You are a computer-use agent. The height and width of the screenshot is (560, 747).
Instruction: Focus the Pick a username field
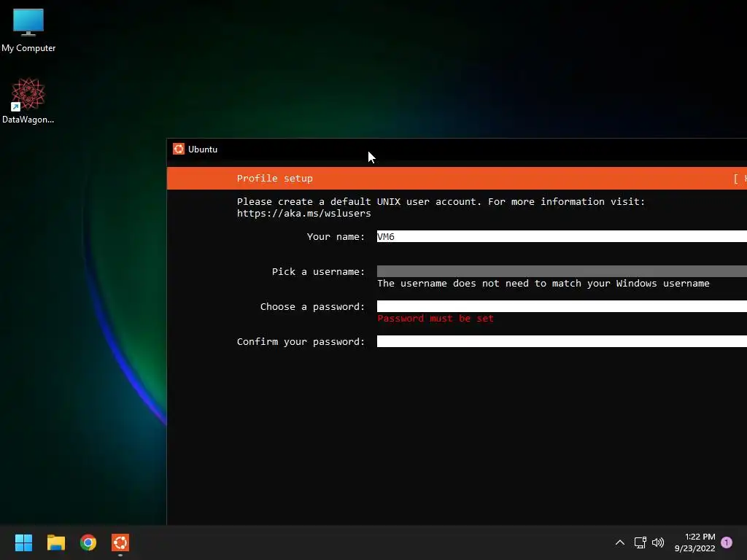(x=562, y=271)
